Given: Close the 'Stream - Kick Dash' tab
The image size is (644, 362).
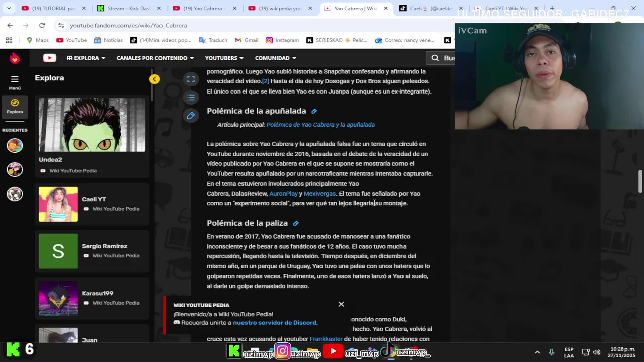Looking at the screenshot, I should 159,8.
